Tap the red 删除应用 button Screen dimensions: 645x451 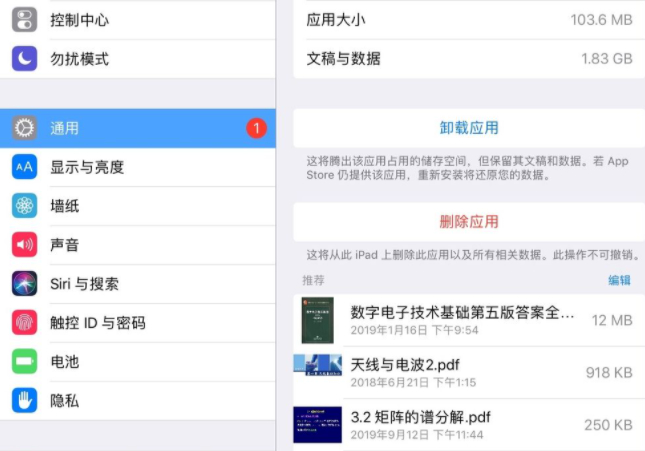pyautogui.click(x=469, y=222)
